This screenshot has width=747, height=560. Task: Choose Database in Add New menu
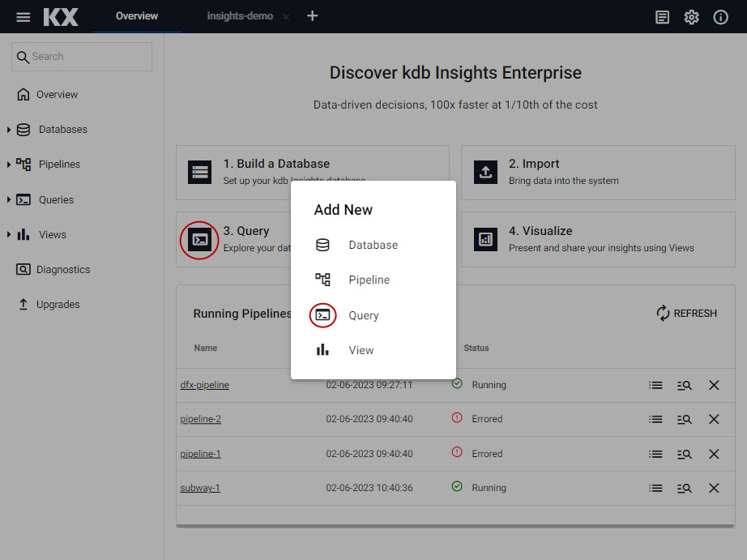[373, 245]
